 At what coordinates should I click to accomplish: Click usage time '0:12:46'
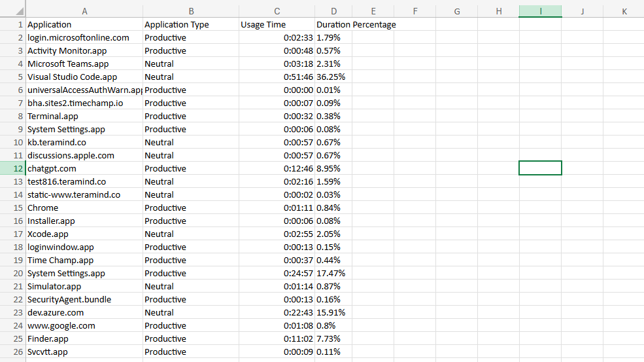pyautogui.click(x=277, y=168)
